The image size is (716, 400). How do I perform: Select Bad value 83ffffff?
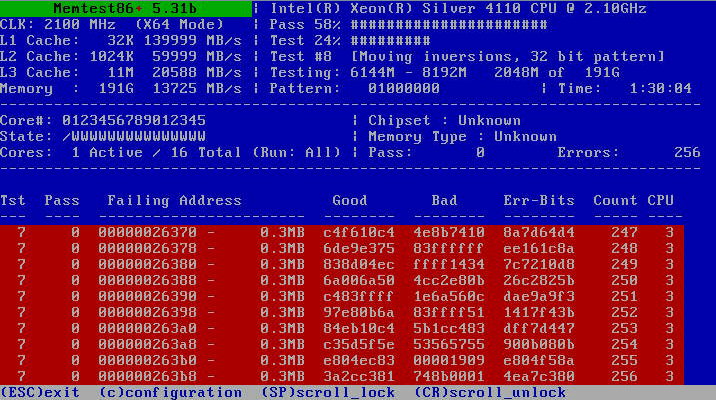coord(449,248)
